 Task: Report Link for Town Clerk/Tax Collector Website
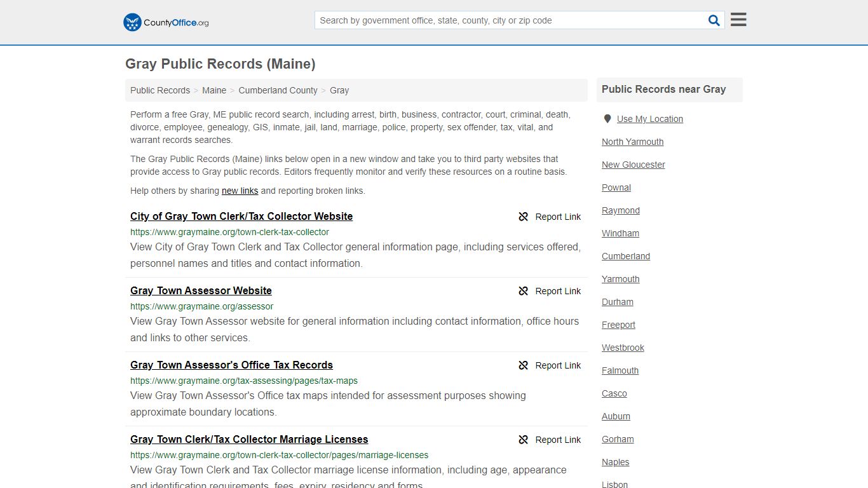[558, 217]
